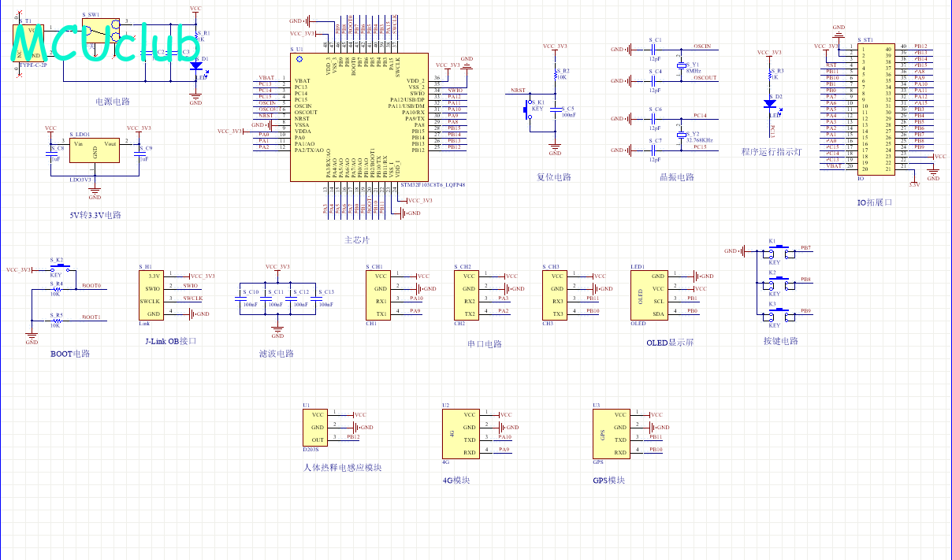Click the NRST net label at reset circuit

coord(518,91)
